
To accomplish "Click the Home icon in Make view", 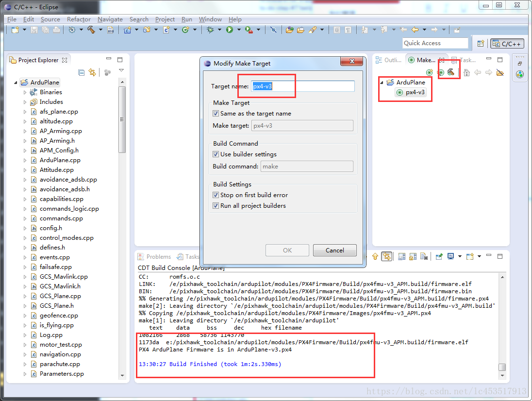I will click(467, 72).
